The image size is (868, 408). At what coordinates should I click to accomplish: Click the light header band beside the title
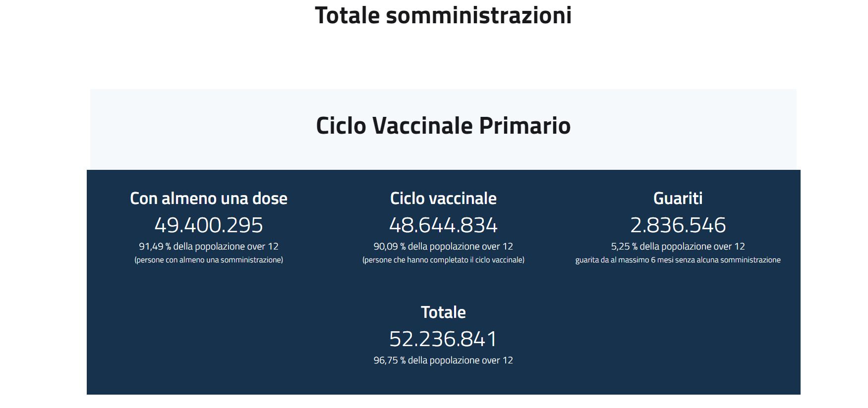[198, 129]
